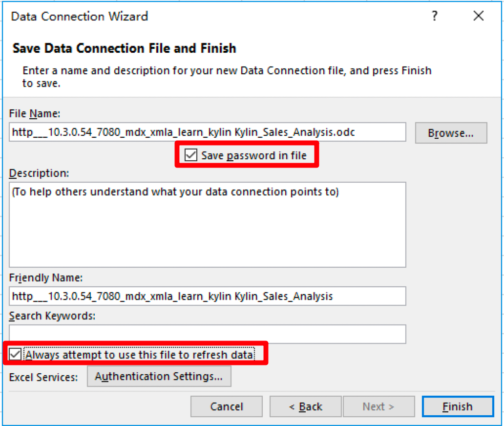Image resolution: width=504 pixels, height=426 pixels.
Task: Select the empty Search Keywords input box
Action: point(207,334)
